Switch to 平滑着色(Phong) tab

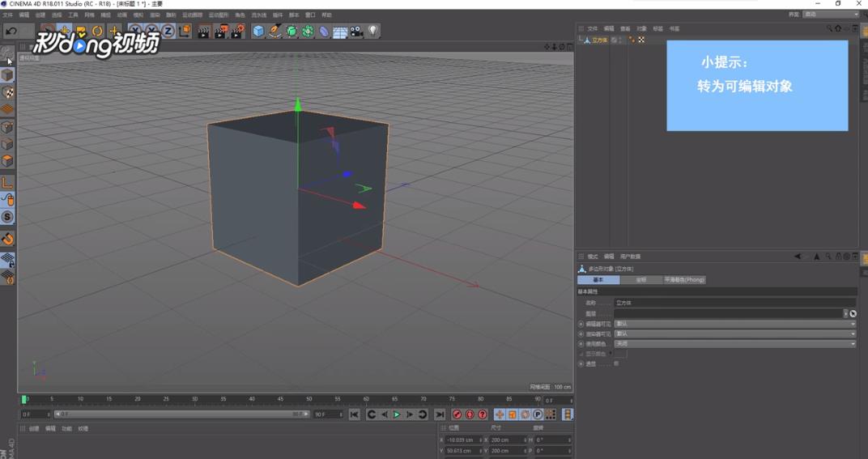point(685,279)
